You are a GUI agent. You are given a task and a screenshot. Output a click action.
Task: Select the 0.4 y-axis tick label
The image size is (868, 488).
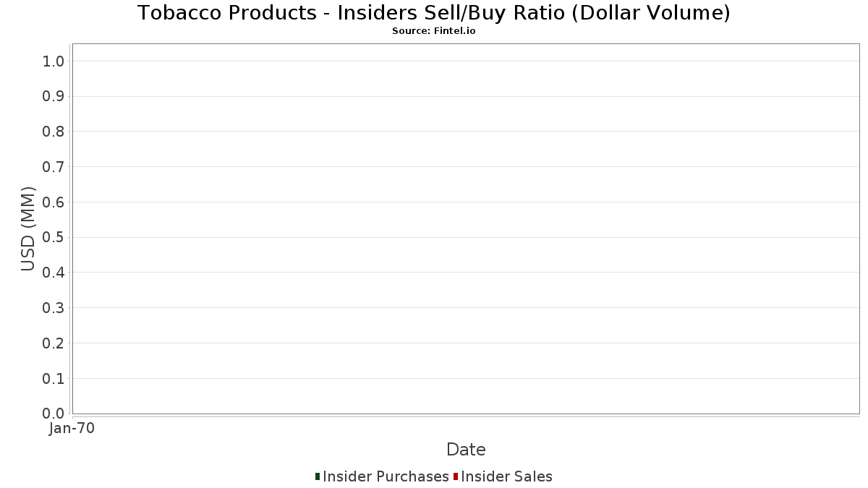54,273
